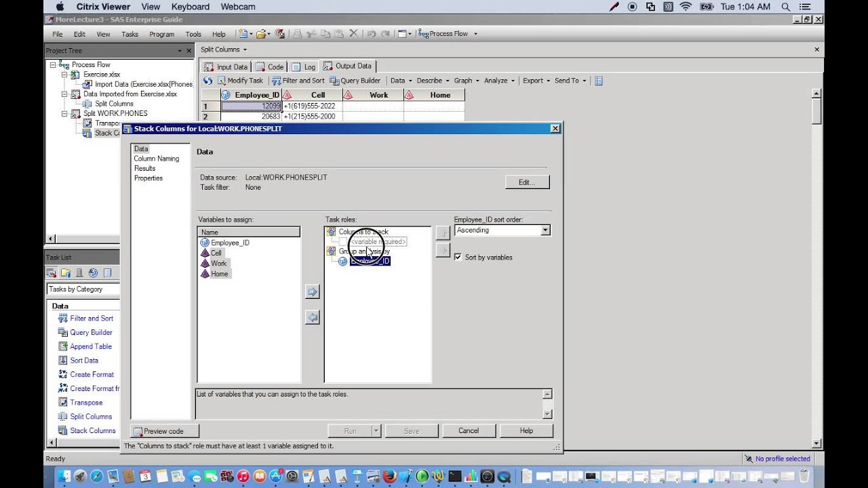868x488 pixels.
Task: Click the Open folder toolbar icon
Action: pyautogui.click(x=261, y=34)
